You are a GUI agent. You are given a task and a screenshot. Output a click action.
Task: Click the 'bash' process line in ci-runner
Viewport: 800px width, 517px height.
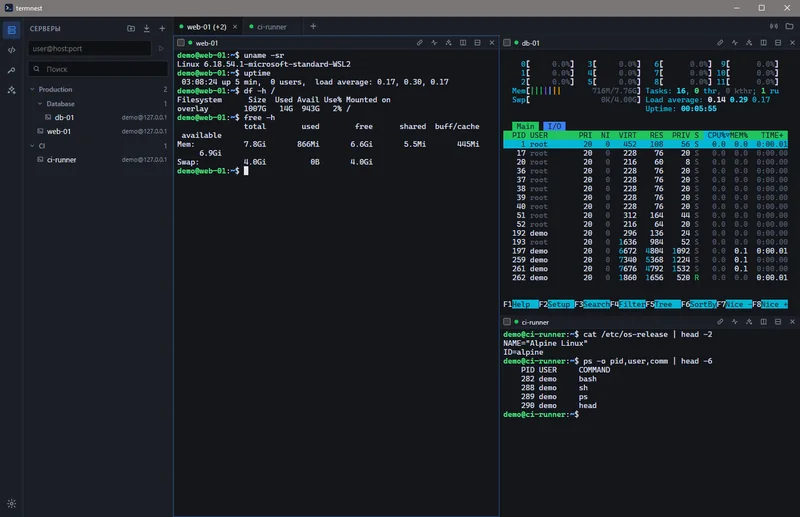(x=559, y=379)
